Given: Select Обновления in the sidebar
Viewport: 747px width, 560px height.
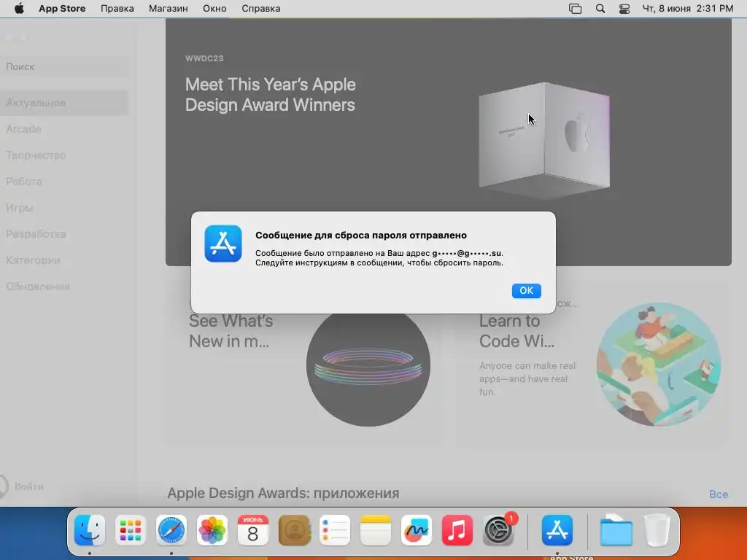Looking at the screenshot, I should tap(64, 286).
